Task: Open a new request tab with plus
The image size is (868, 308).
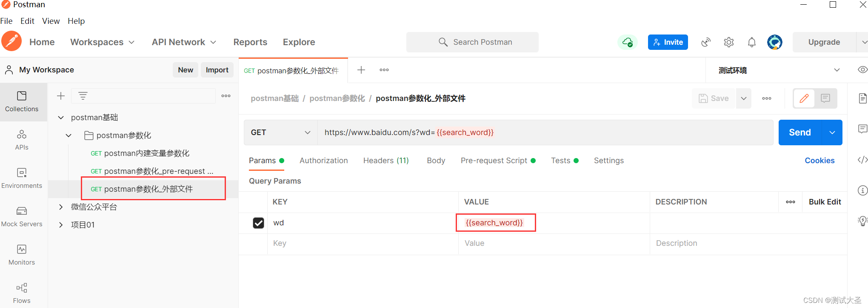Action: pyautogui.click(x=361, y=70)
